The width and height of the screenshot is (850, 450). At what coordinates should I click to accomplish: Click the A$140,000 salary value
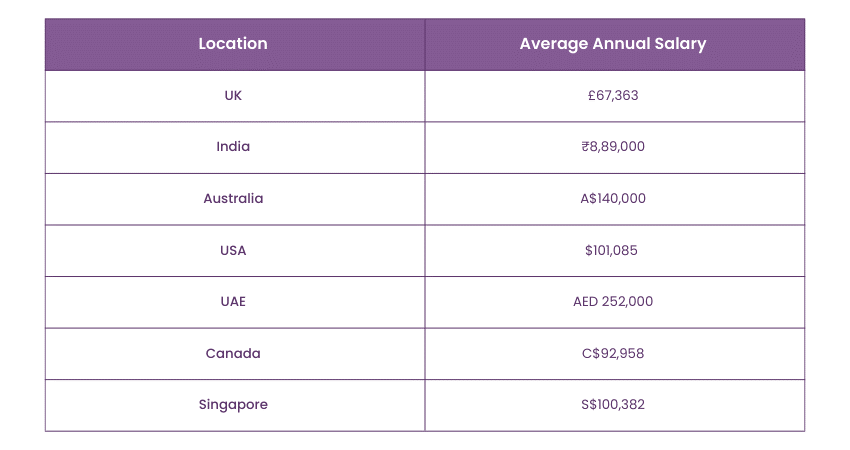click(613, 199)
